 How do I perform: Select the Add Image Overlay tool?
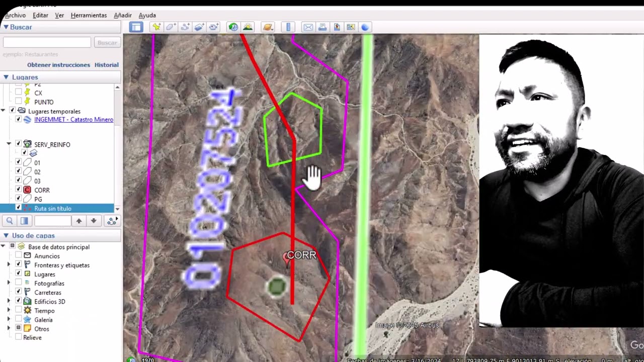click(199, 27)
